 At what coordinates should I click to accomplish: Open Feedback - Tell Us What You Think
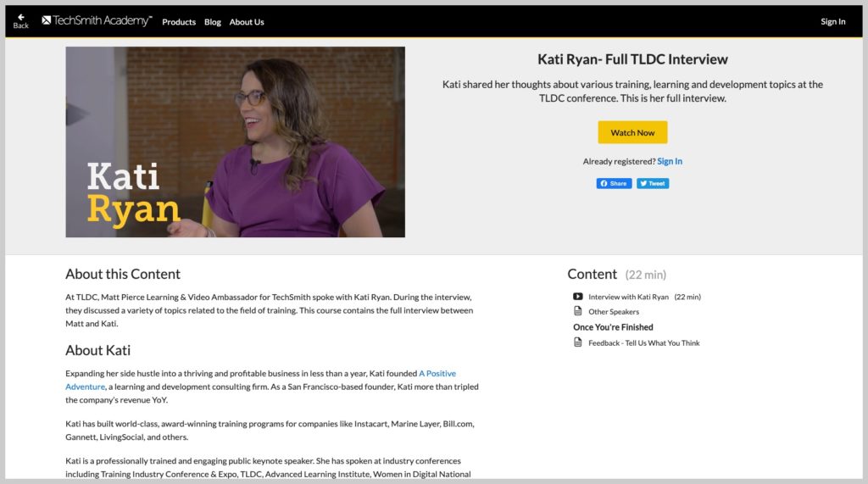[644, 343]
